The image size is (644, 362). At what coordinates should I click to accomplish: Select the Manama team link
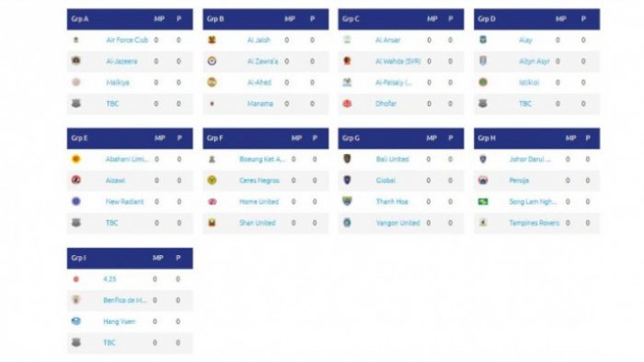click(x=260, y=104)
